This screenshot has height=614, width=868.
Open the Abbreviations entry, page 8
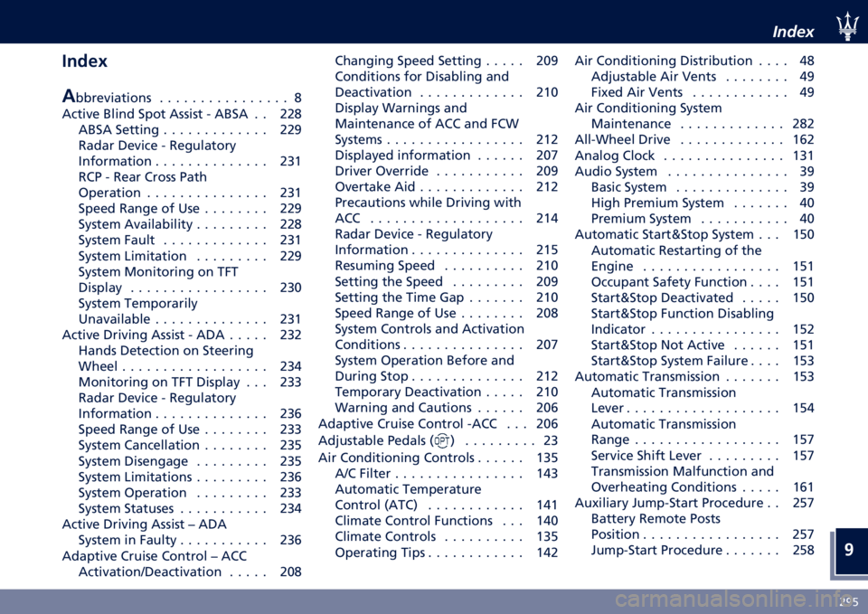pyautogui.click(x=182, y=98)
